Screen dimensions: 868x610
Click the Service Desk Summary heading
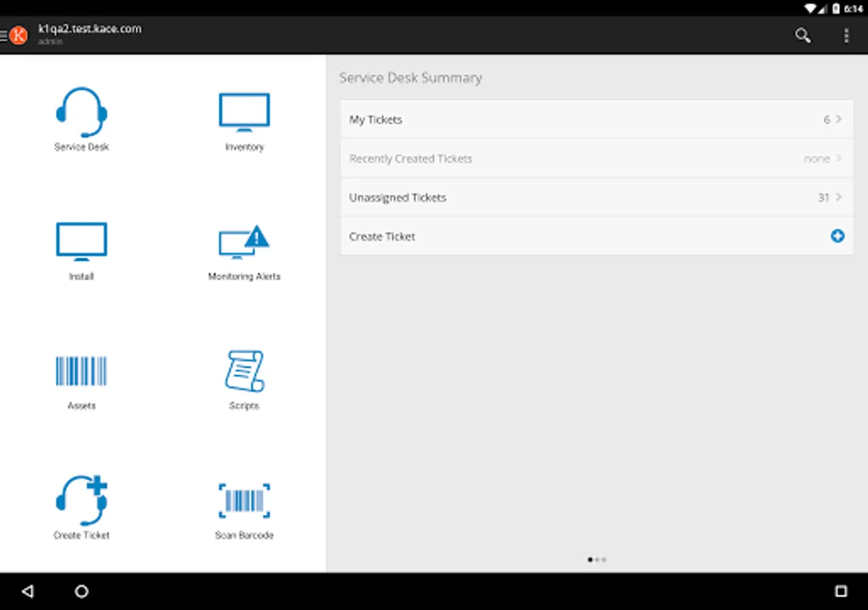click(410, 78)
